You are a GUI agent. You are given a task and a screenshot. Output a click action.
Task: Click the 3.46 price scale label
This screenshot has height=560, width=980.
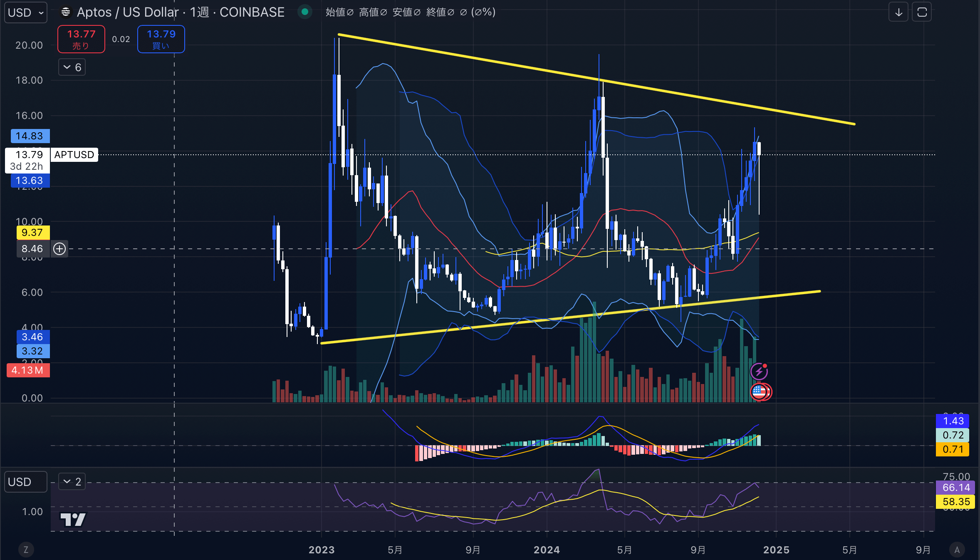(x=33, y=337)
